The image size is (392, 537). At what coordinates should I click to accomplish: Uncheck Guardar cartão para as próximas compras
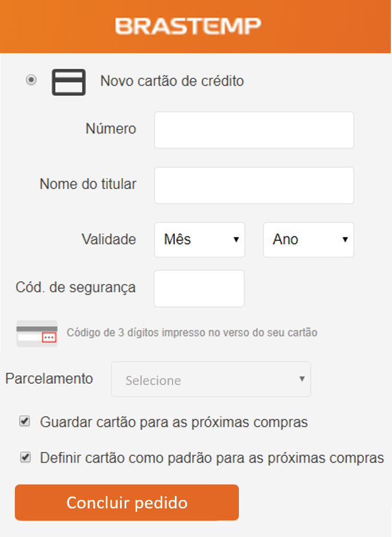[25, 421]
